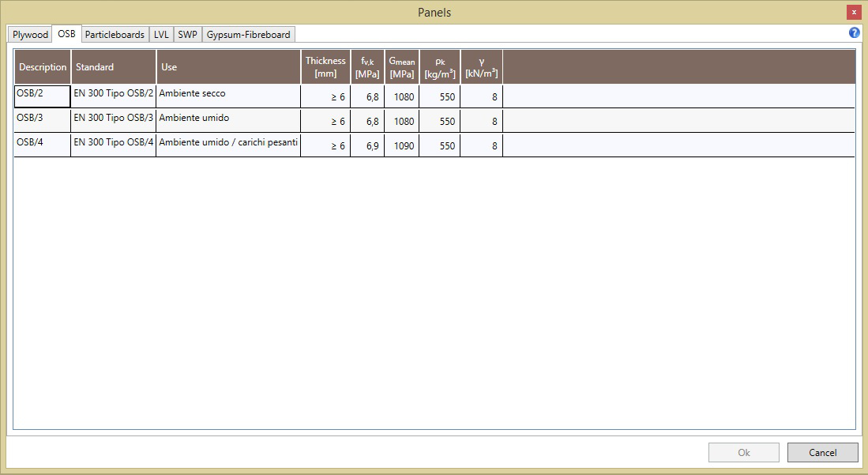Click the Use column header

[228, 67]
